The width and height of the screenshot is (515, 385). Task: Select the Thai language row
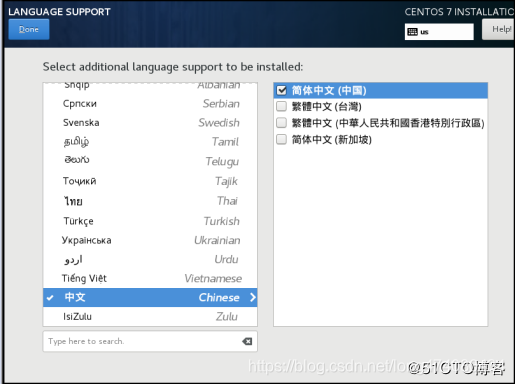tap(150, 201)
